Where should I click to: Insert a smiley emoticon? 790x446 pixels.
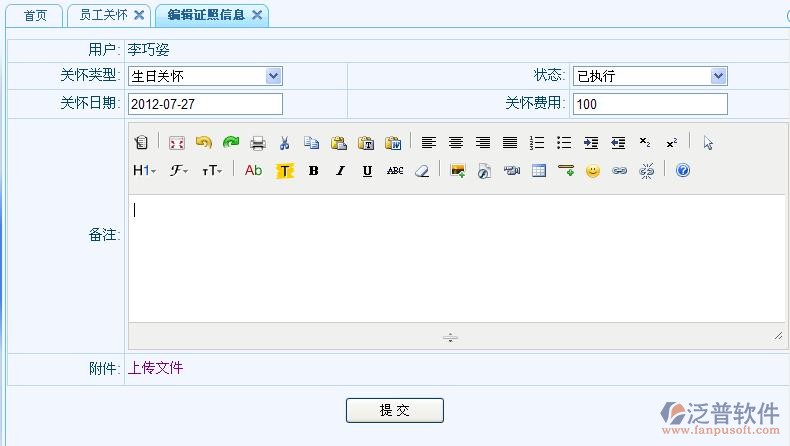(593, 171)
